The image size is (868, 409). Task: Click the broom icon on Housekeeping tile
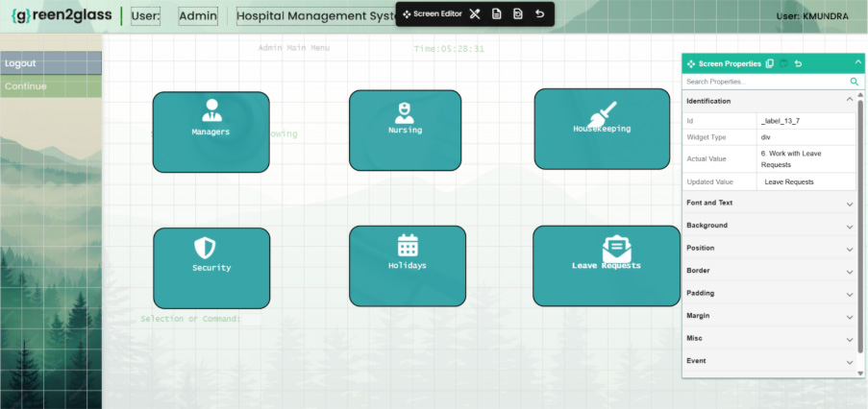pos(602,113)
